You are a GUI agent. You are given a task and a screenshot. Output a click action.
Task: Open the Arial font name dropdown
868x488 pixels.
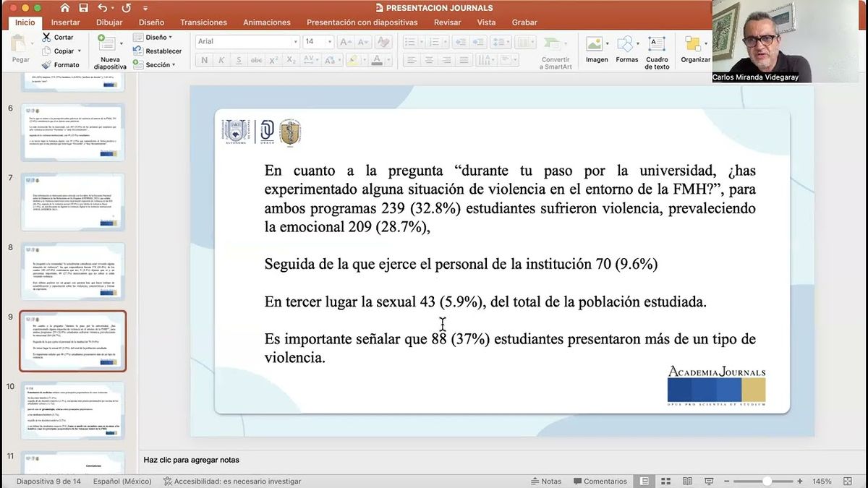point(294,42)
